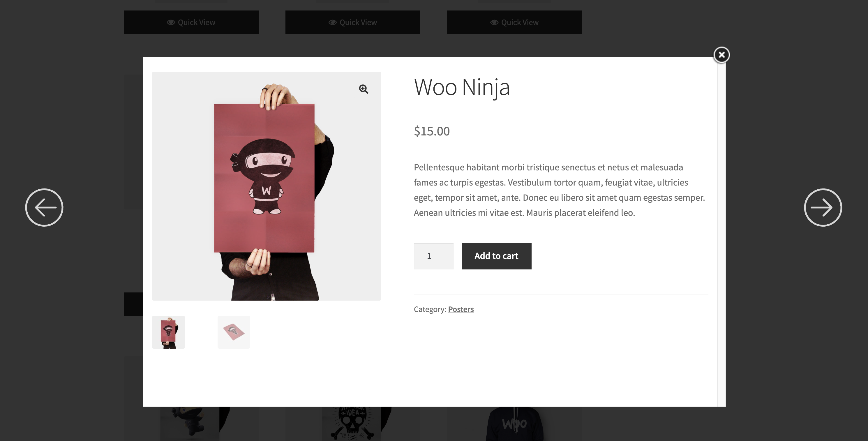
Task: Click the Woo Ninja product title
Action: (x=462, y=87)
